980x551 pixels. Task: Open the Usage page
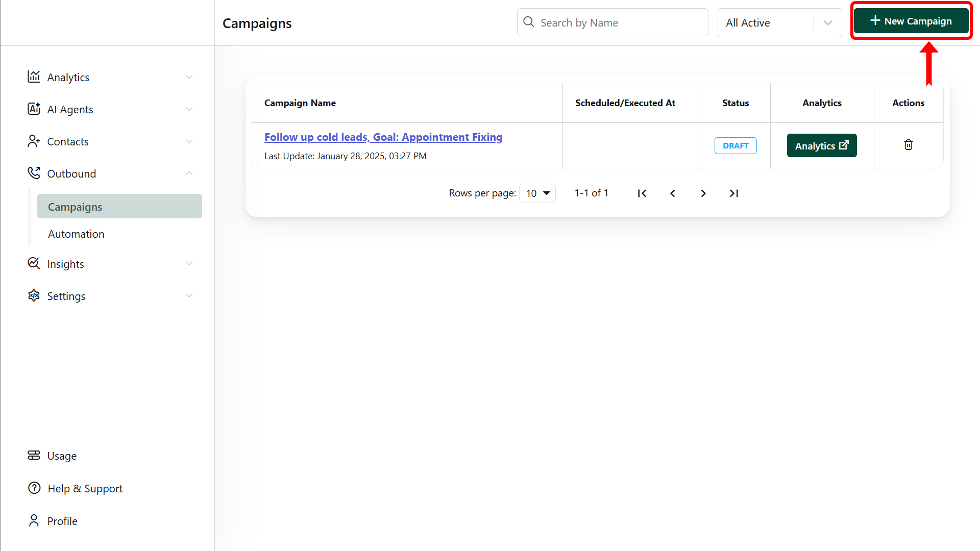(62, 456)
